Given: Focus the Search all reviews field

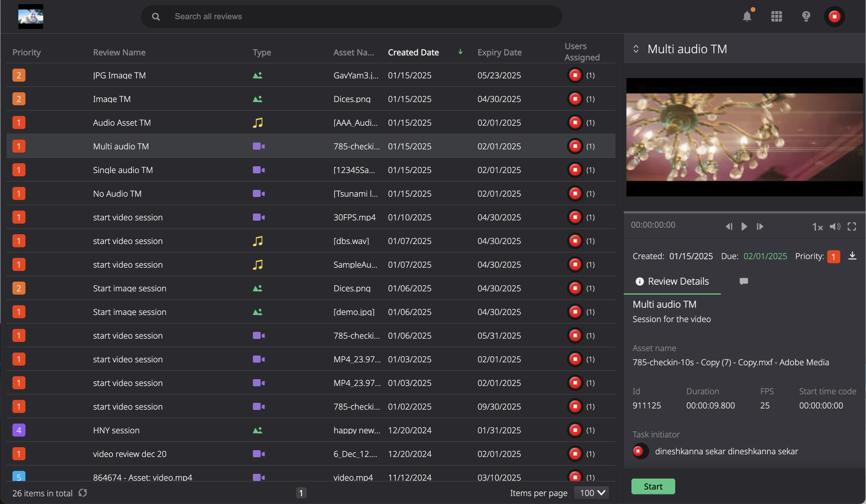Looking at the screenshot, I should click(351, 17).
